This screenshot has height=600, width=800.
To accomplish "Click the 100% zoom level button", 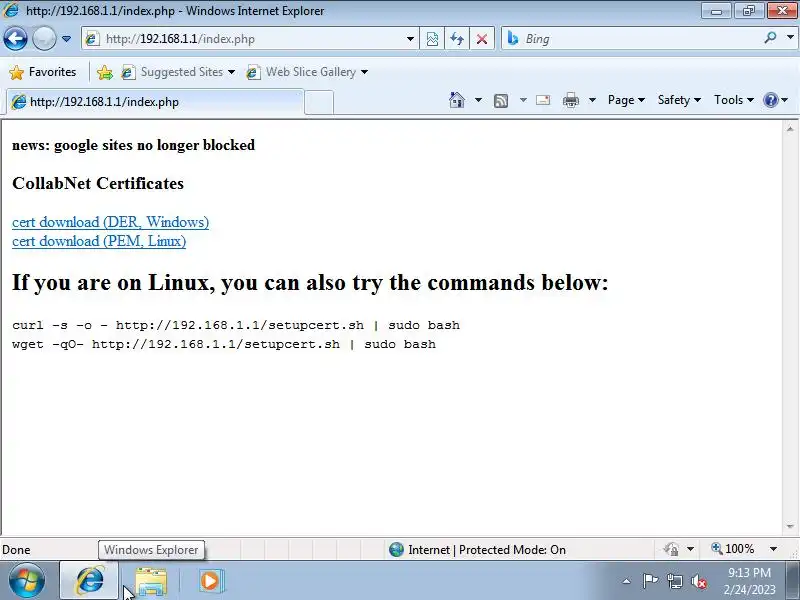I will tap(733, 549).
